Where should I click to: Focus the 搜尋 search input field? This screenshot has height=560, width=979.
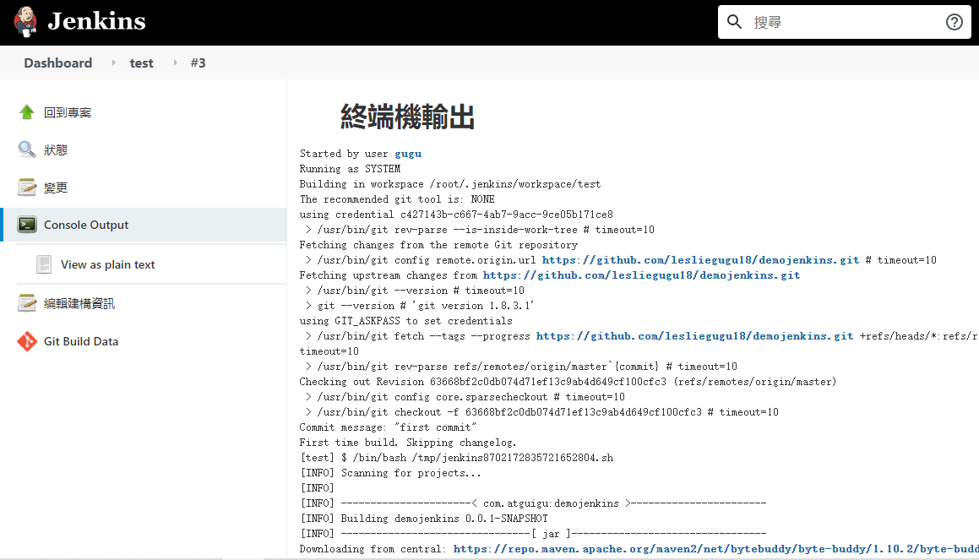point(844,23)
